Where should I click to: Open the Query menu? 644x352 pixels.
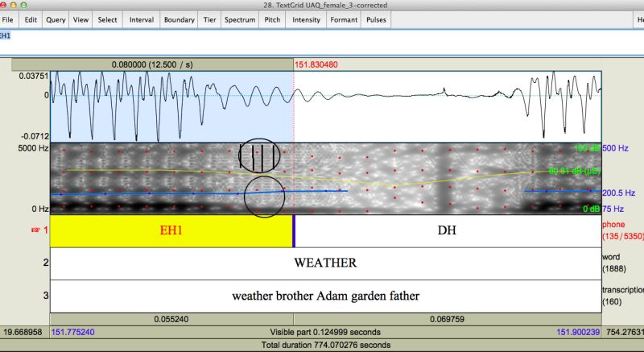coord(56,19)
